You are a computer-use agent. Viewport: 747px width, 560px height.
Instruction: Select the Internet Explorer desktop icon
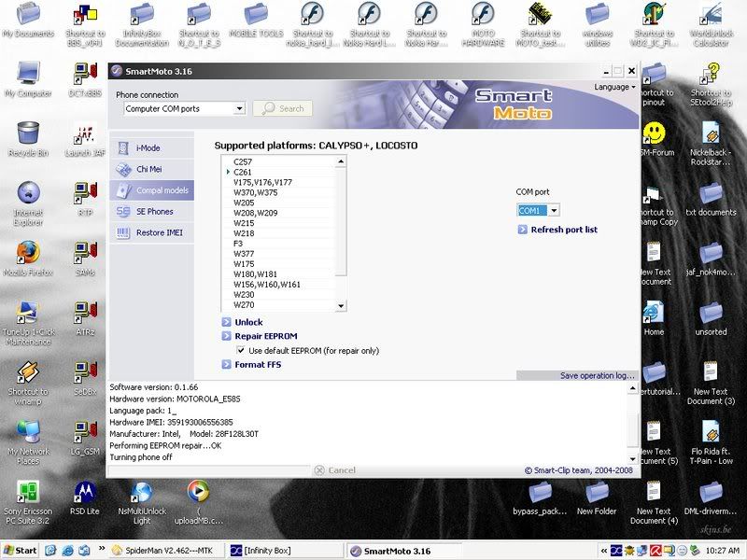pyautogui.click(x=28, y=203)
